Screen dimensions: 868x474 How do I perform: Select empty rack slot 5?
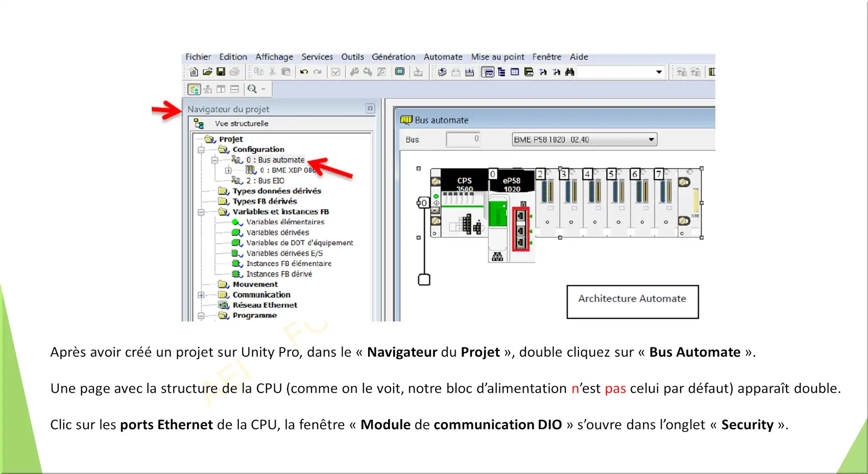click(x=618, y=203)
